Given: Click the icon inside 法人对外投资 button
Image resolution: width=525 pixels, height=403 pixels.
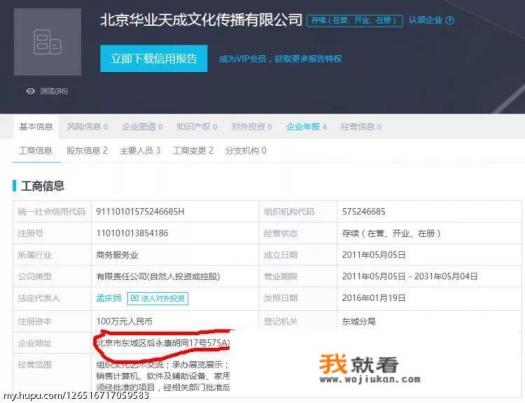Looking at the screenshot, I should click(x=134, y=298).
